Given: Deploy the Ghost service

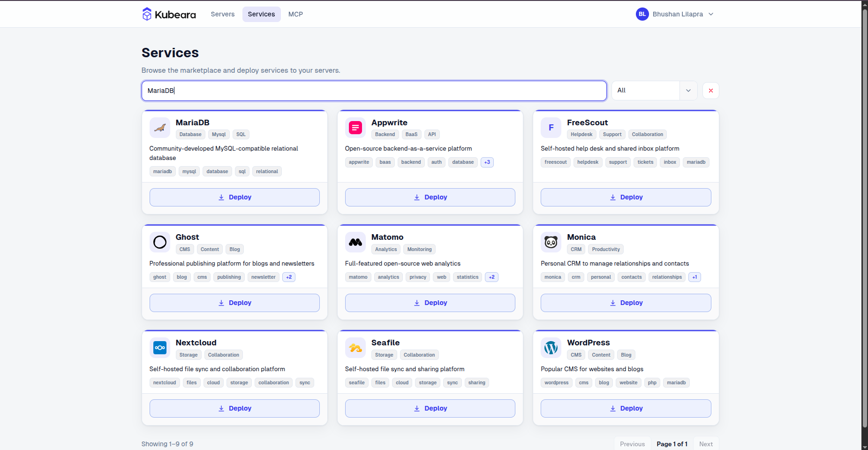Looking at the screenshot, I should (x=234, y=303).
